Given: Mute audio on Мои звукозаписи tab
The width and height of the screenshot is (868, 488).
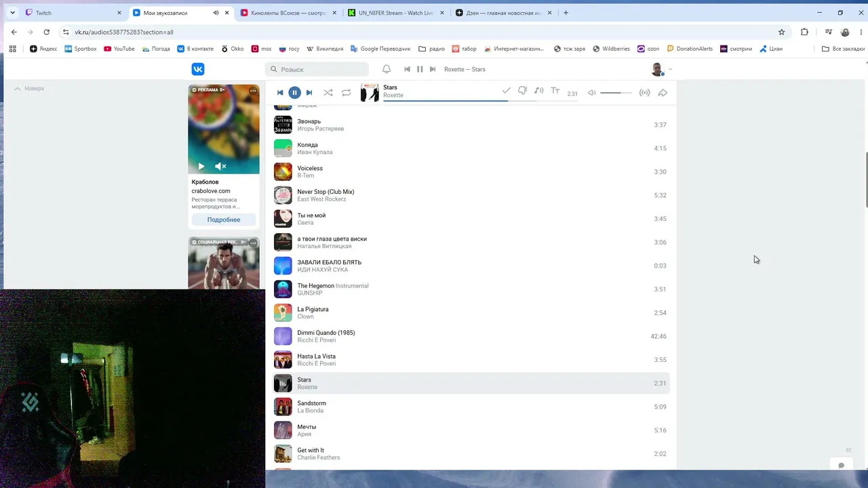Looking at the screenshot, I should coord(216,13).
